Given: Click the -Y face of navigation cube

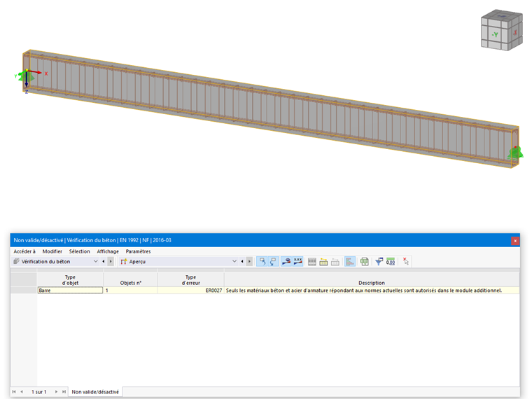Looking at the screenshot, I should (495, 34).
